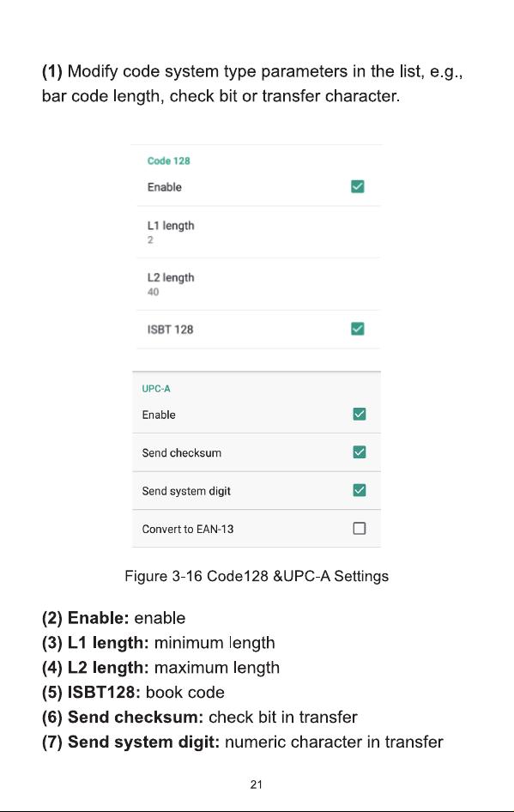Click the Send system digit label
This screenshot has height=812, width=514.
[x=186, y=491]
